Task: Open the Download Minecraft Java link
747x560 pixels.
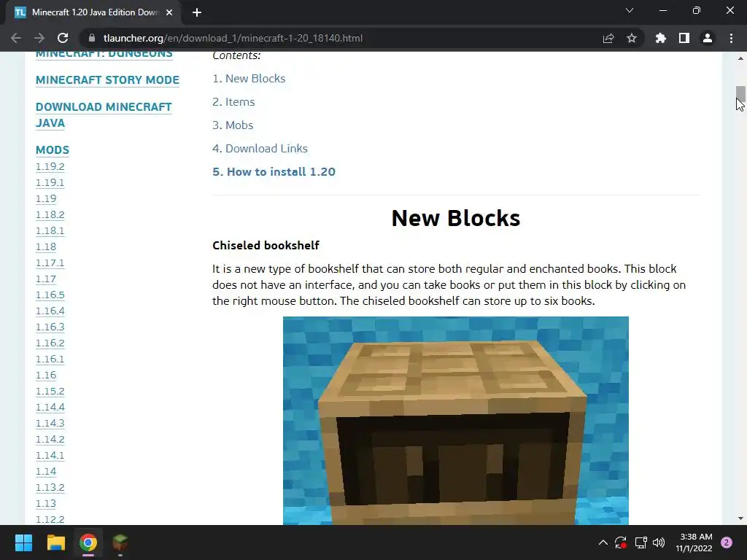Action: coord(104,114)
